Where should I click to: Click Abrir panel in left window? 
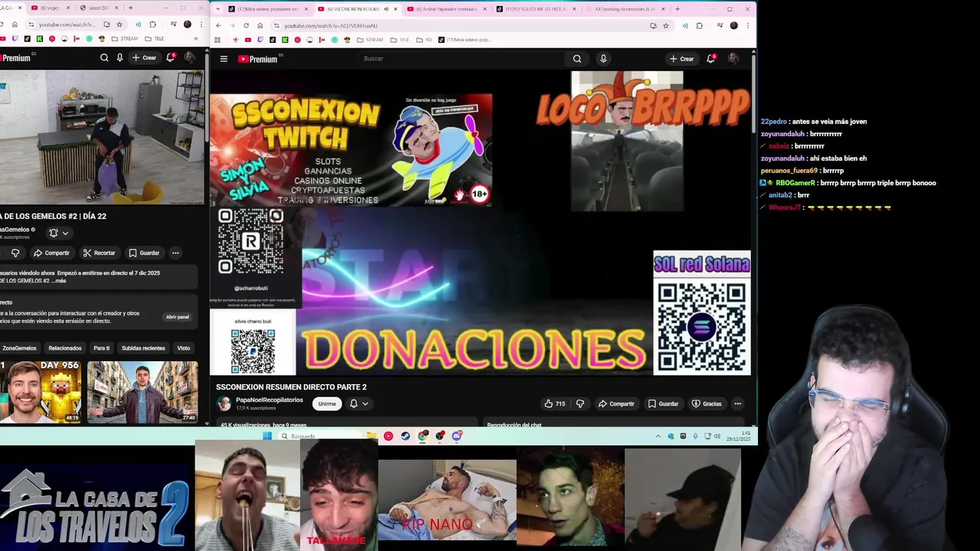pyautogui.click(x=177, y=317)
